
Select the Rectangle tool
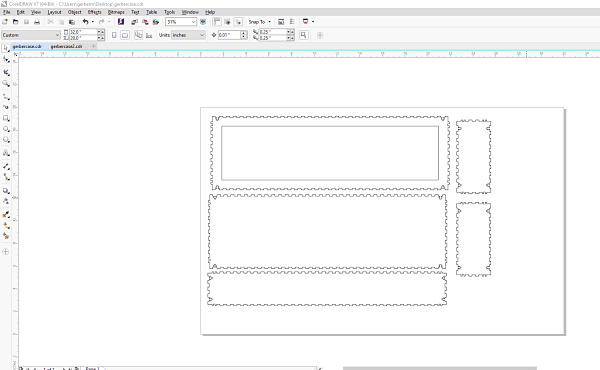click(5, 119)
